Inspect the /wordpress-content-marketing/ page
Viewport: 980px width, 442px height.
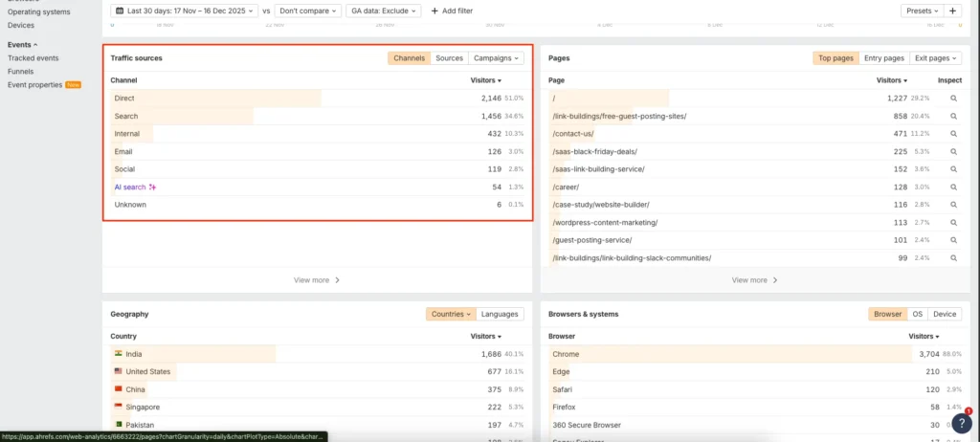click(954, 223)
